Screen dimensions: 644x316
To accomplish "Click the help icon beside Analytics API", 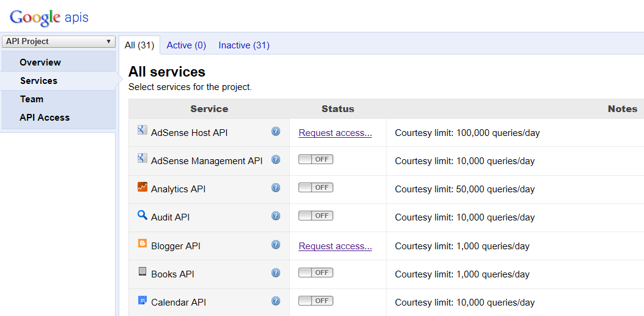I will click(276, 188).
